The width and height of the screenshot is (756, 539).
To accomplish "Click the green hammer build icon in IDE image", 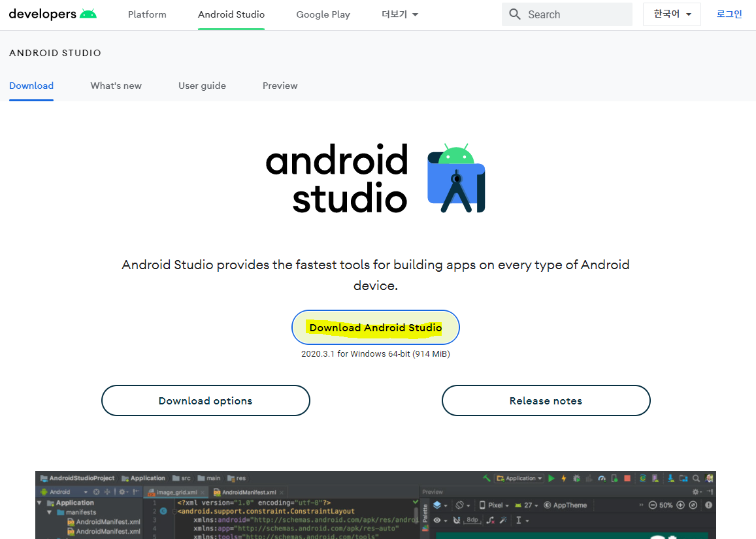I will click(x=487, y=478).
